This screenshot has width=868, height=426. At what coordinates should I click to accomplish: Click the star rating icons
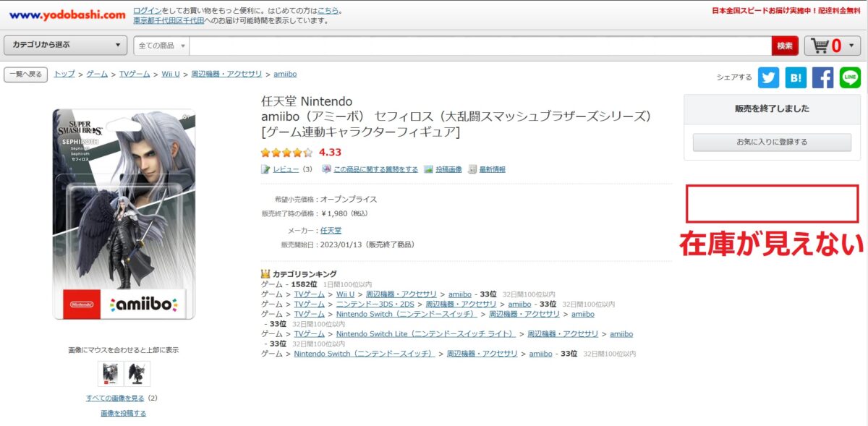point(287,153)
